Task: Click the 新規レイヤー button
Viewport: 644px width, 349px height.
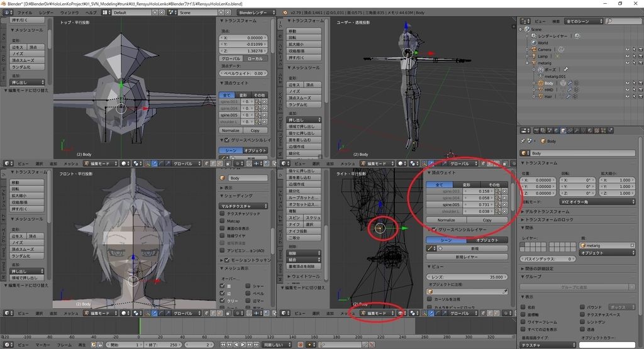Action: tap(467, 257)
